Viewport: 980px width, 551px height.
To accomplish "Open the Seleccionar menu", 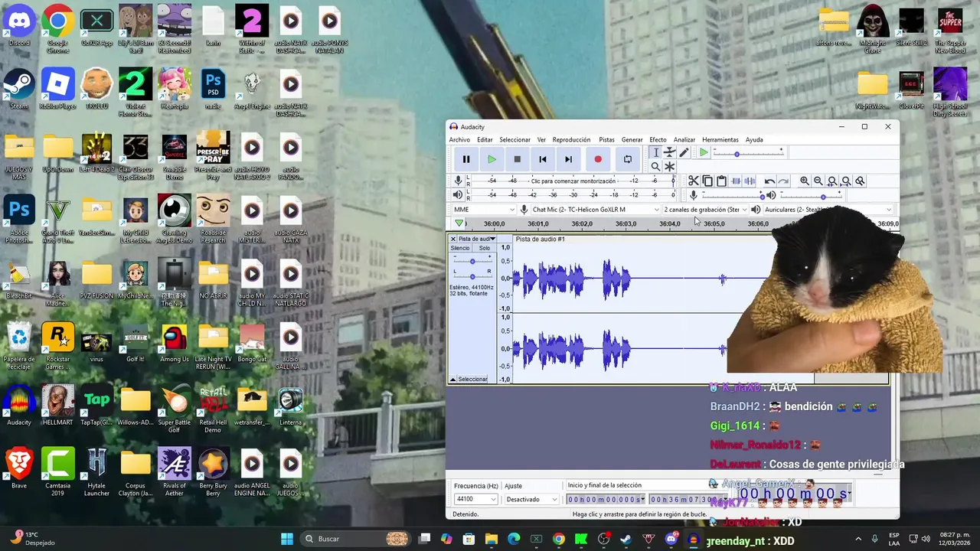I will click(514, 140).
